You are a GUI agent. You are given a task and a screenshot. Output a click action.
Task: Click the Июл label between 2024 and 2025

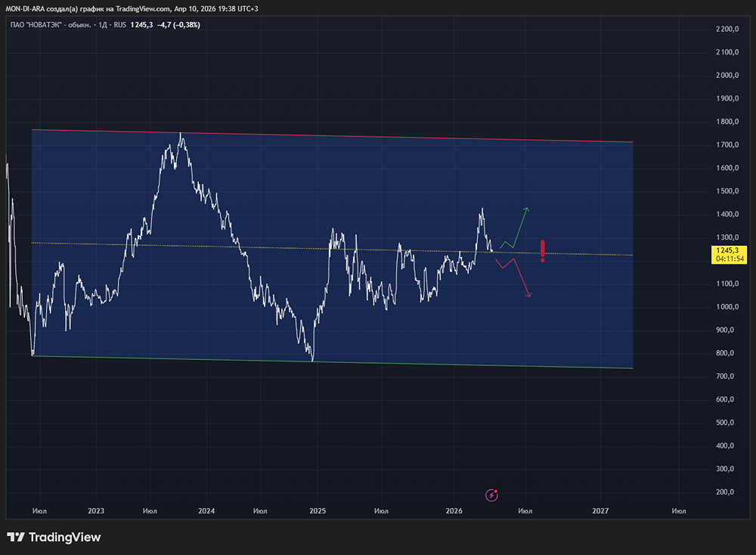(x=260, y=510)
